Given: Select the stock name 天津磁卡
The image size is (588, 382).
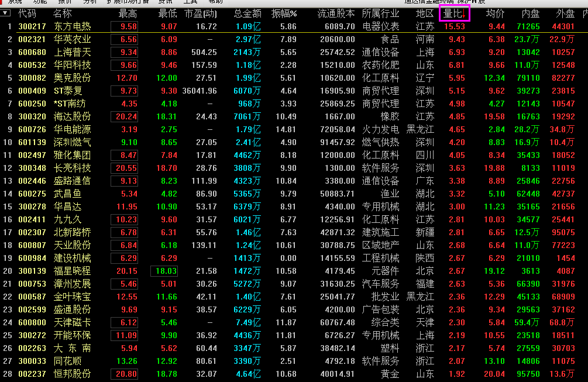Looking at the screenshot, I should (x=73, y=322).
